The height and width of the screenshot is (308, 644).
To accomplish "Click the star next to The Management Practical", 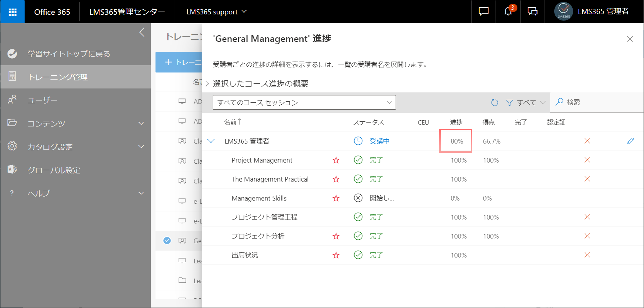I will (x=336, y=179).
